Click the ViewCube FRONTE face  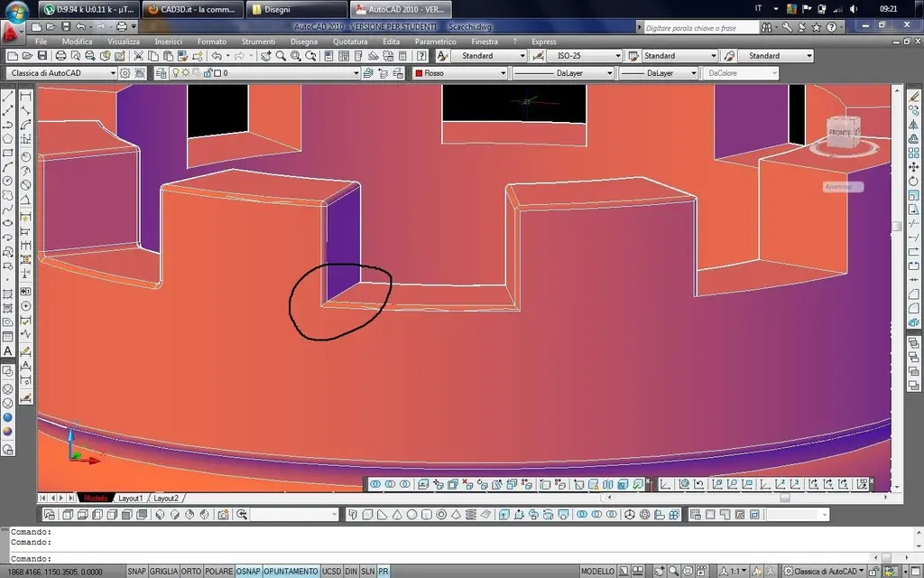coord(841,132)
